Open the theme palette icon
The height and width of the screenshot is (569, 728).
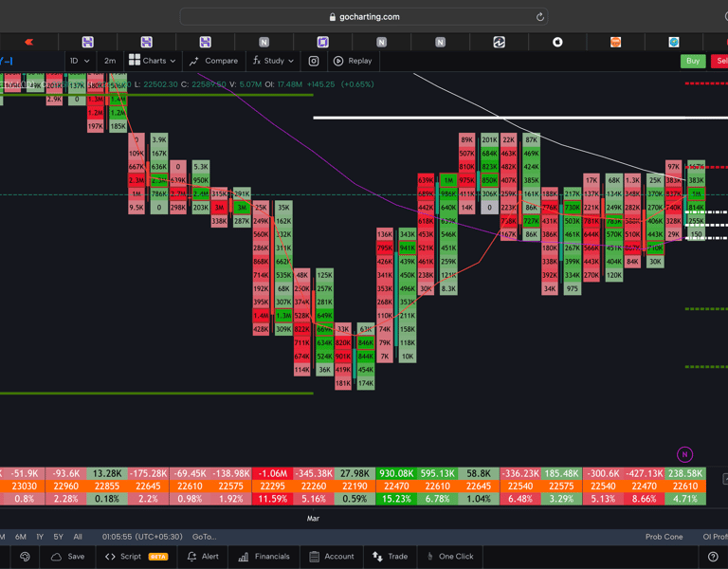tap(25, 557)
